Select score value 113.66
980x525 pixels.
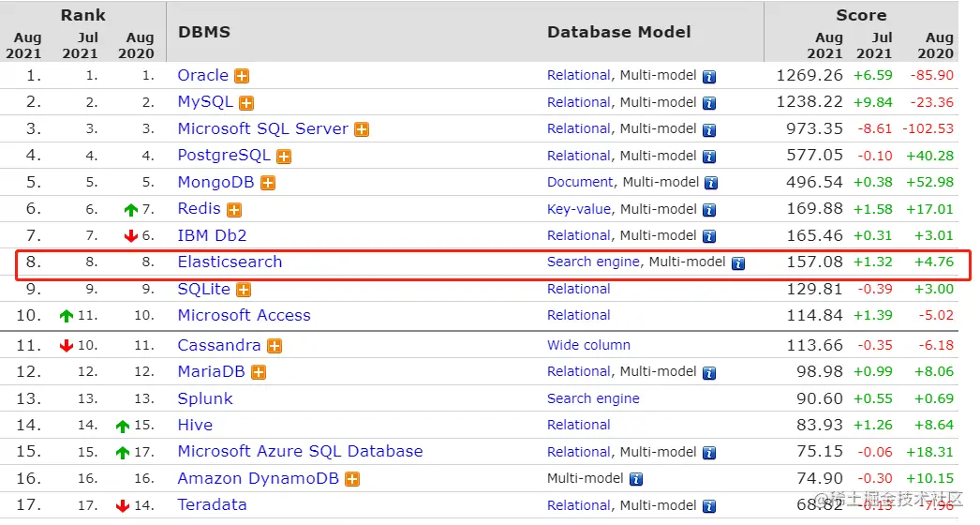[814, 345]
